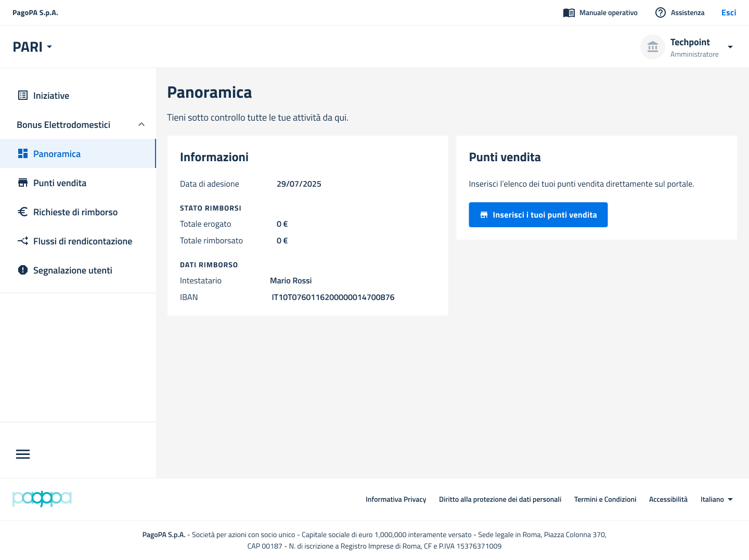The image size is (749, 560).
Task: Open Richieste di rimborso menu item
Action: pos(75,212)
